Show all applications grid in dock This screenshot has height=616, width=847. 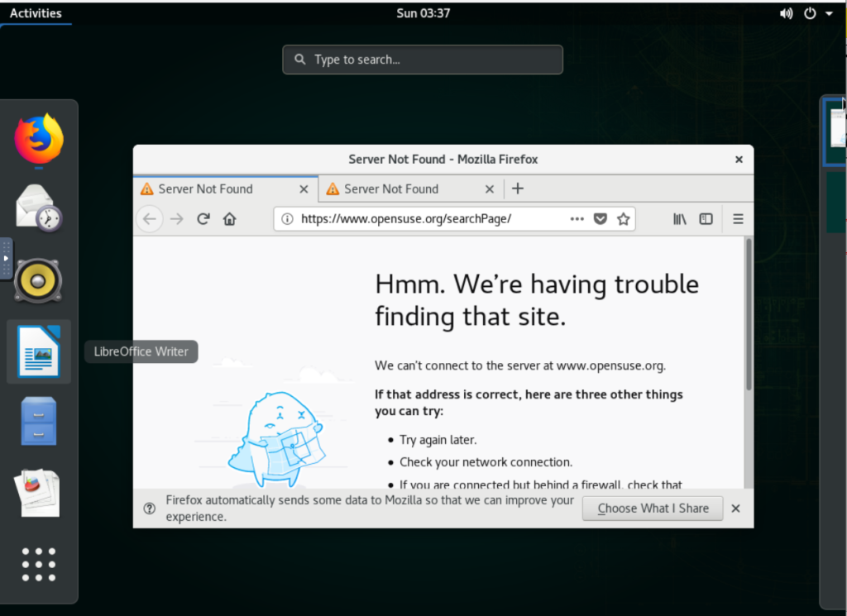[x=38, y=565]
